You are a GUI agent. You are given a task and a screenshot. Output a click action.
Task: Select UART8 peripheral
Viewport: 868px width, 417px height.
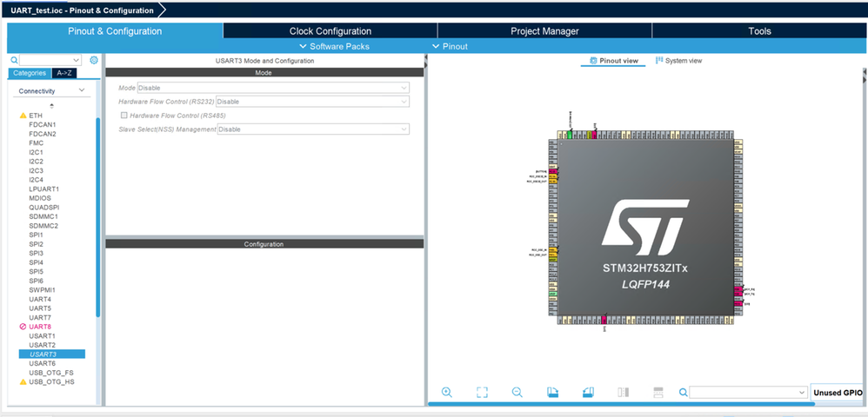tap(40, 327)
